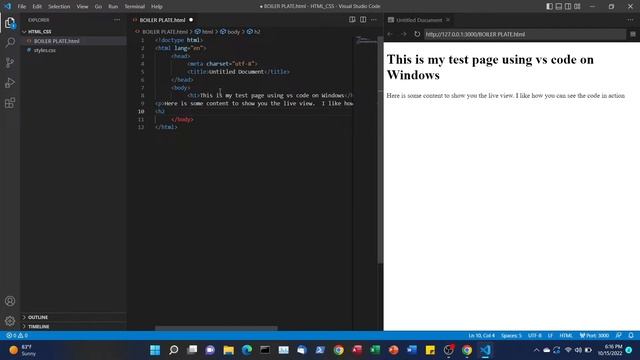Open the Edit menu
This screenshot has width=640, height=360.
pyautogui.click(x=37, y=7)
